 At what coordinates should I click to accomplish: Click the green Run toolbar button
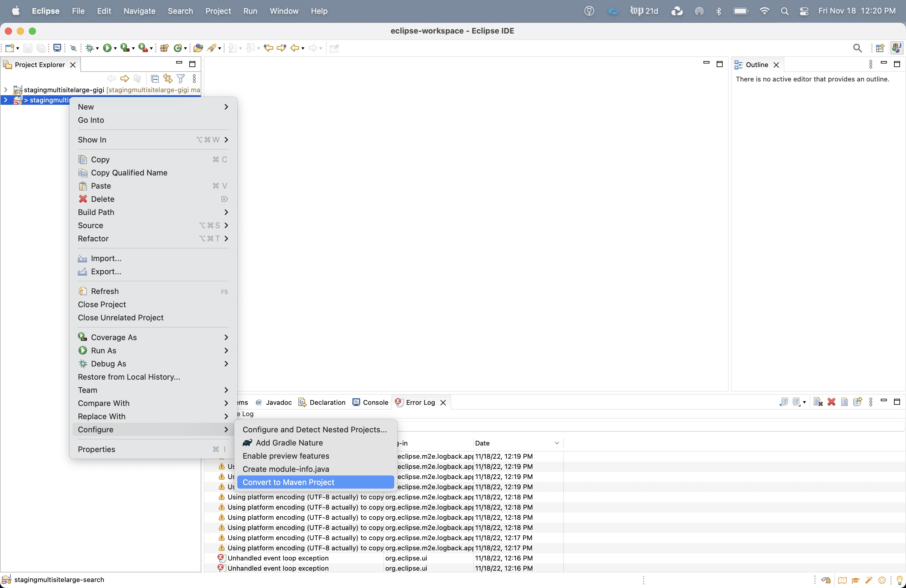click(x=107, y=48)
